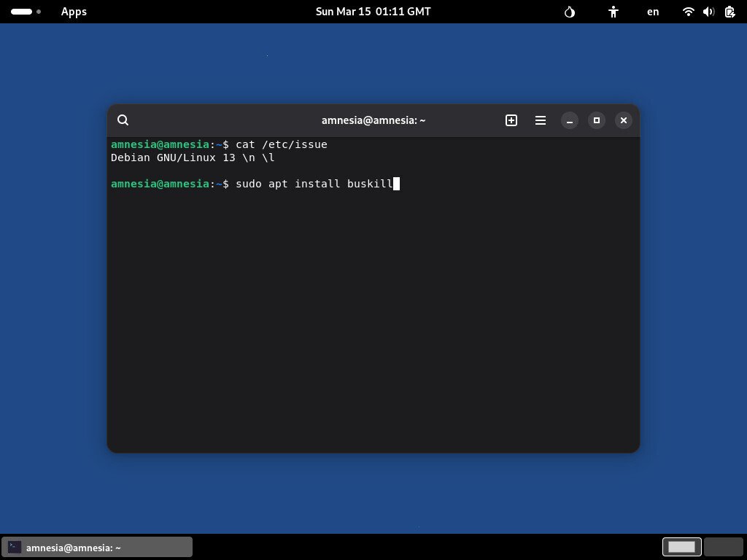Expand the system status menu on the right
Image resolution: width=747 pixels, height=560 pixels.
point(708,12)
